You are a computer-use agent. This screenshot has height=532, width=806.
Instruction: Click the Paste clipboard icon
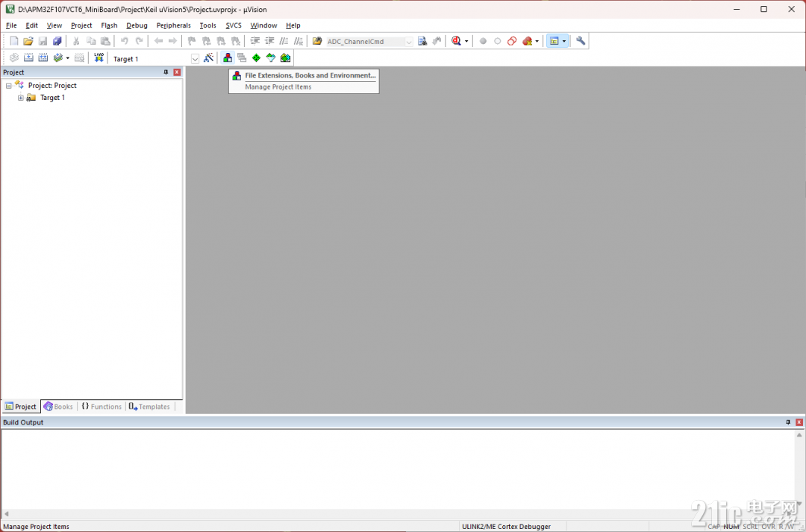(105, 41)
